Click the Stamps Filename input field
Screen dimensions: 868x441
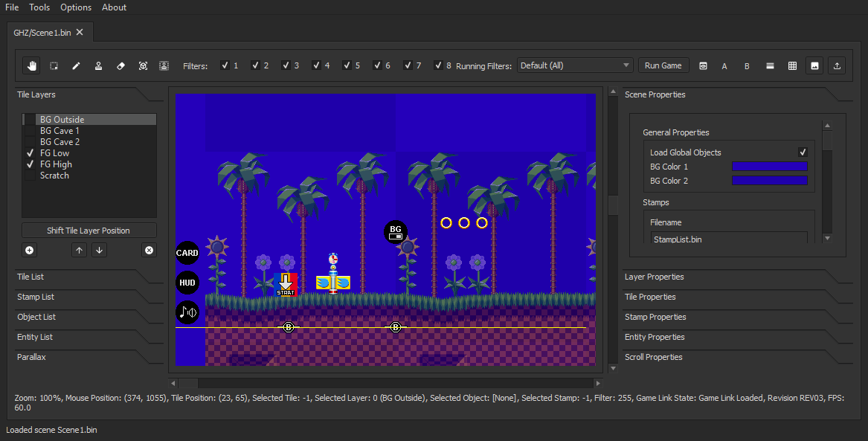(x=728, y=239)
